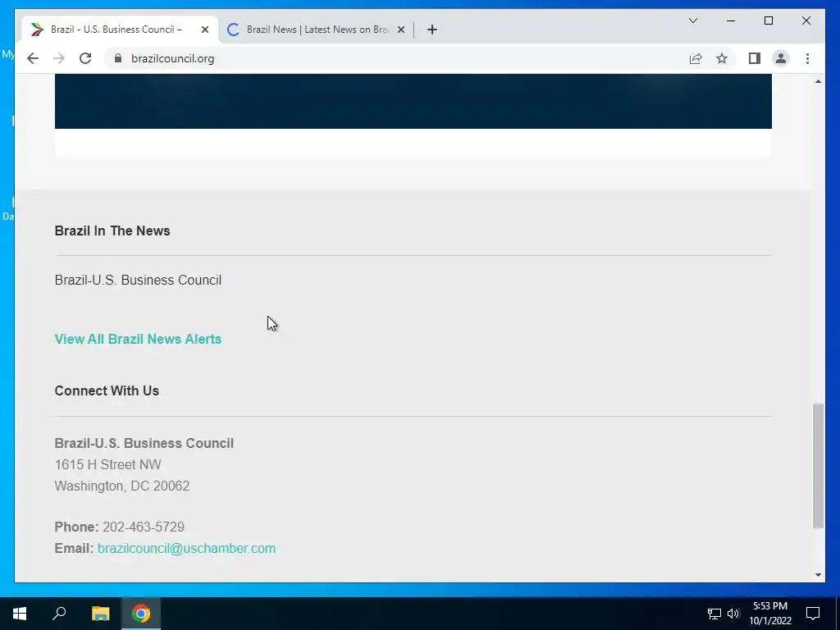The width and height of the screenshot is (840, 630).
Task: Click the browser forward arrow
Action: point(59,58)
